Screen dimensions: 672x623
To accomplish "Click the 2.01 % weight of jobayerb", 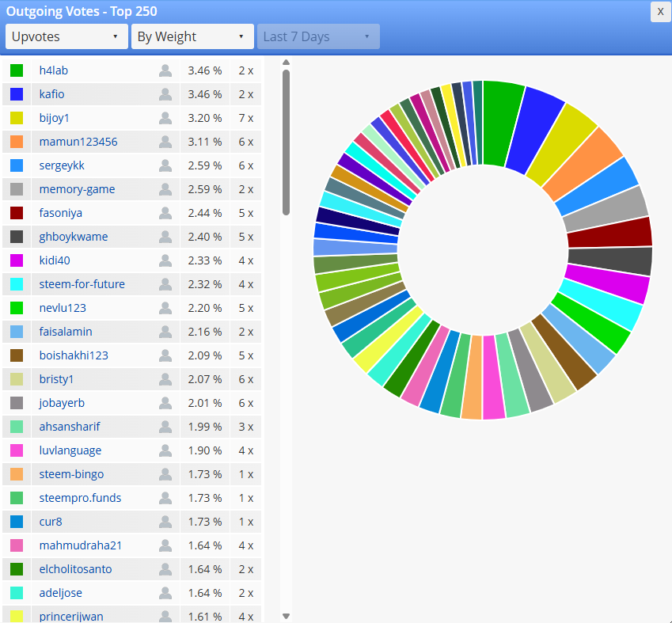I will point(205,403).
